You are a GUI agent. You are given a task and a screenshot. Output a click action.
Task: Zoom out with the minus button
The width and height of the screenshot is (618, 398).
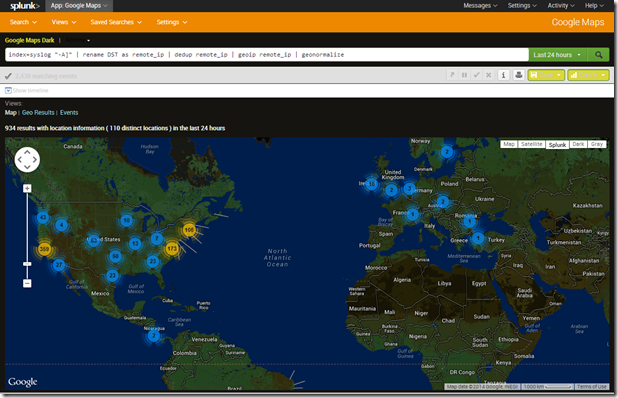click(27, 283)
